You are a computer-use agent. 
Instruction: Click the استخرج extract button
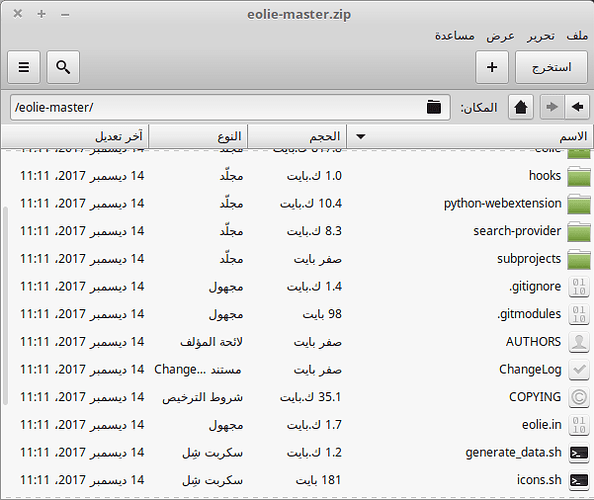coord(551,67)
